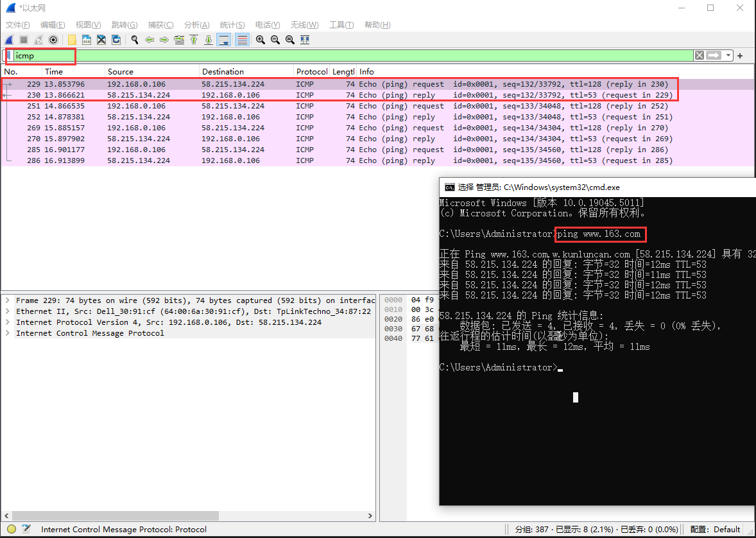
Task: Sort packets by the Protocol column
Action: [311, 71]
